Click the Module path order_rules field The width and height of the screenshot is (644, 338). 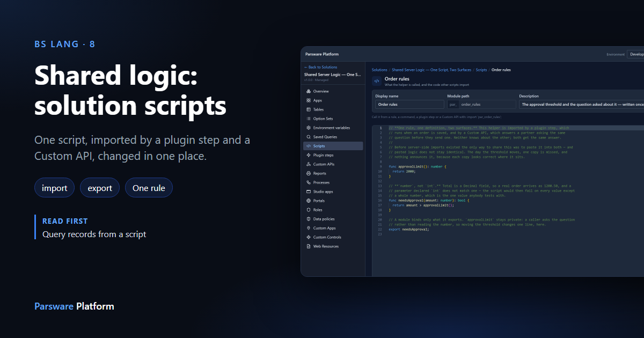click(487, 105)
